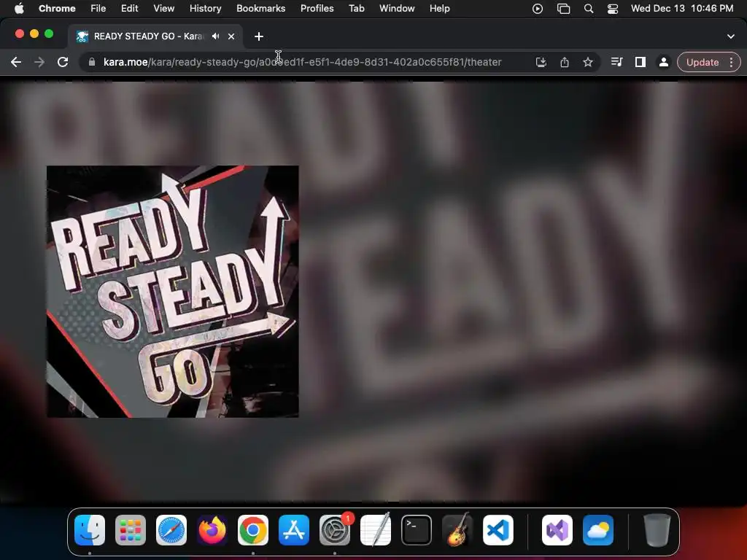Open the Trash in the Dock
This screenshot has height=560, width=747.
pos(657,530)
